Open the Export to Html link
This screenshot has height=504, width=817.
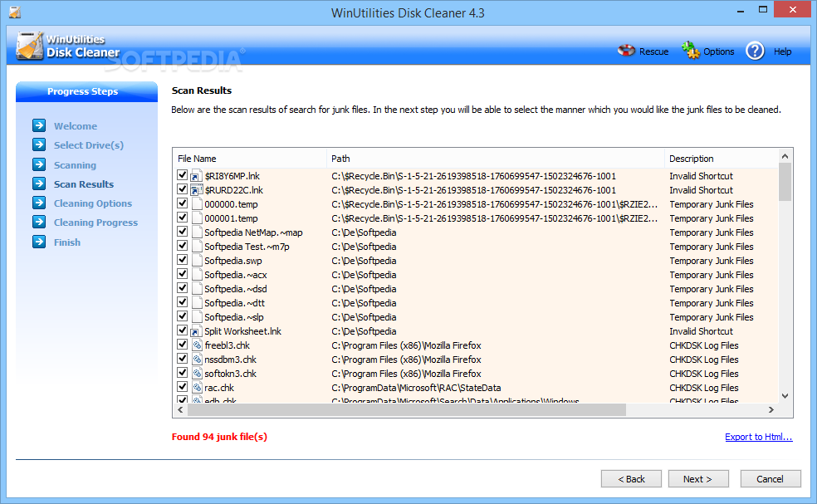click(759, 438)
